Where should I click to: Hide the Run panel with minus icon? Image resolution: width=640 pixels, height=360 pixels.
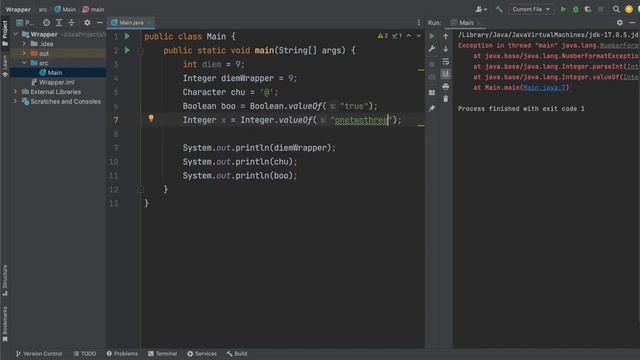[x=632, y=23]
